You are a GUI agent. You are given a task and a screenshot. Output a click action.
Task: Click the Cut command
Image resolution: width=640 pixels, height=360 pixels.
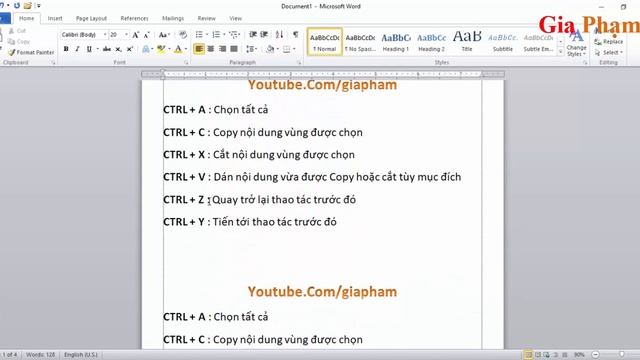pyautogui.click(x=17, y=31)
